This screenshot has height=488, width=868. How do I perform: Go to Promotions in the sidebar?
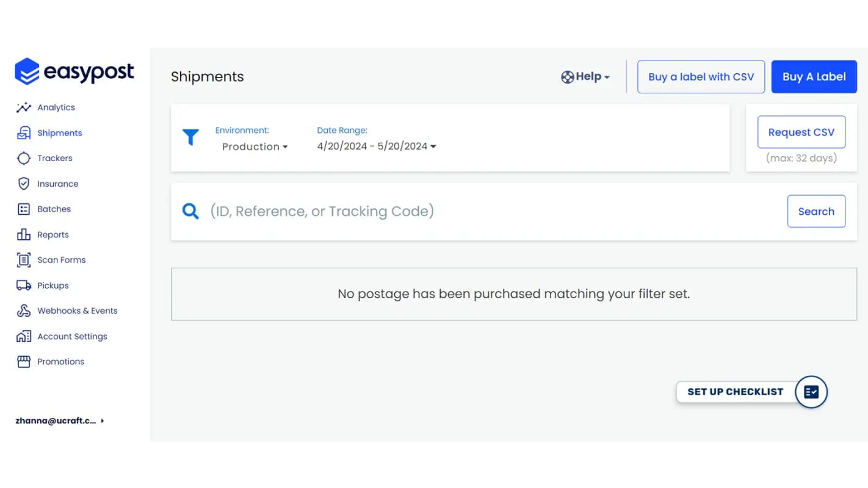[60, 362]
